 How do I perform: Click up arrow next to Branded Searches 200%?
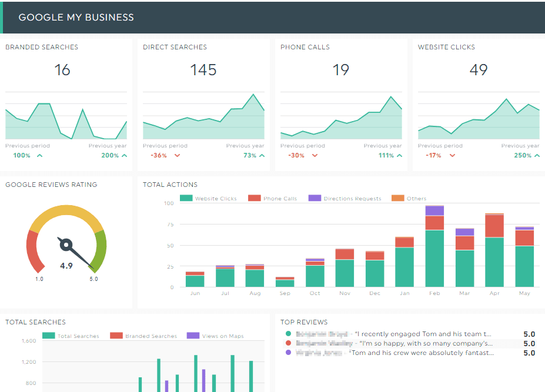124,155
